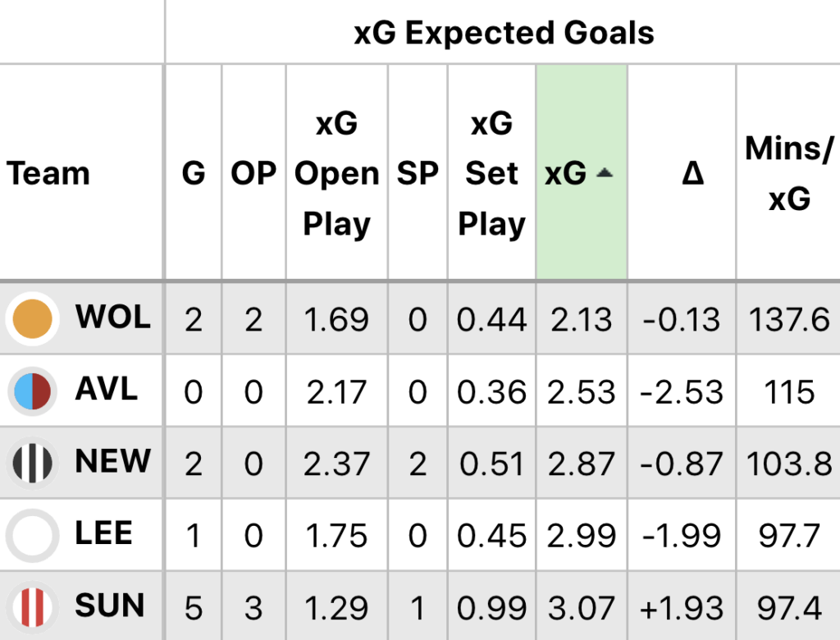The height and width of the screenshot is (640, 840).
Task: Open the SUN team link
Action: 109,606
